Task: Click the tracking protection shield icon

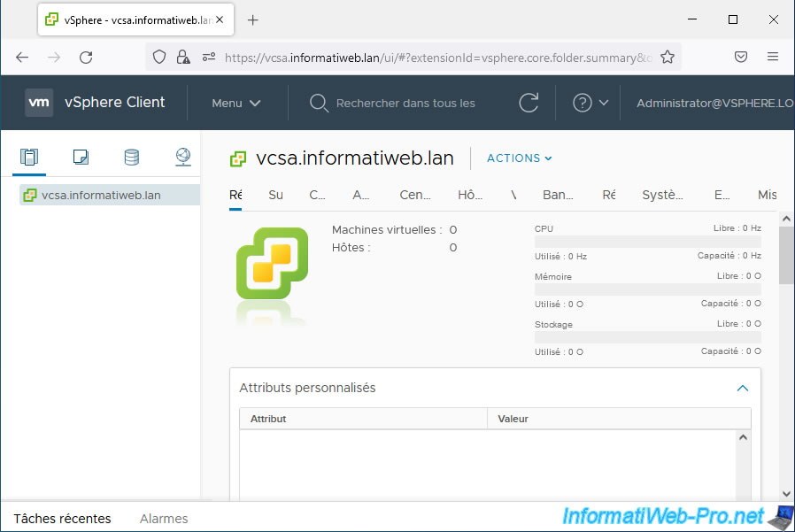Action: point(159,57)
